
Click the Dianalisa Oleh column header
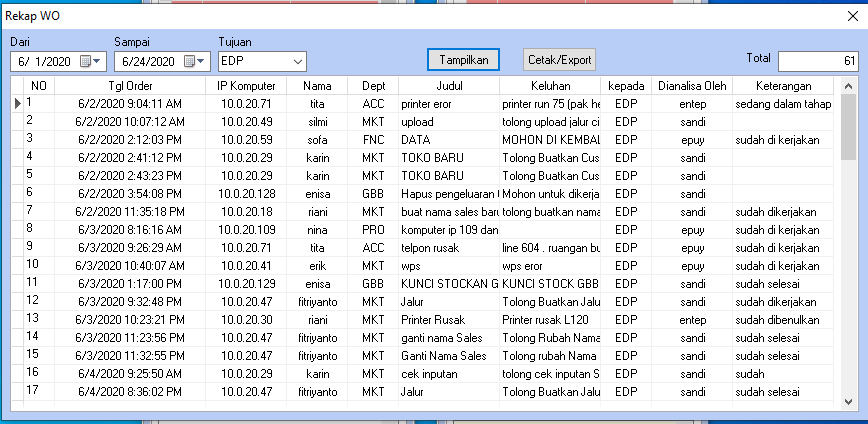coord(692,86)
